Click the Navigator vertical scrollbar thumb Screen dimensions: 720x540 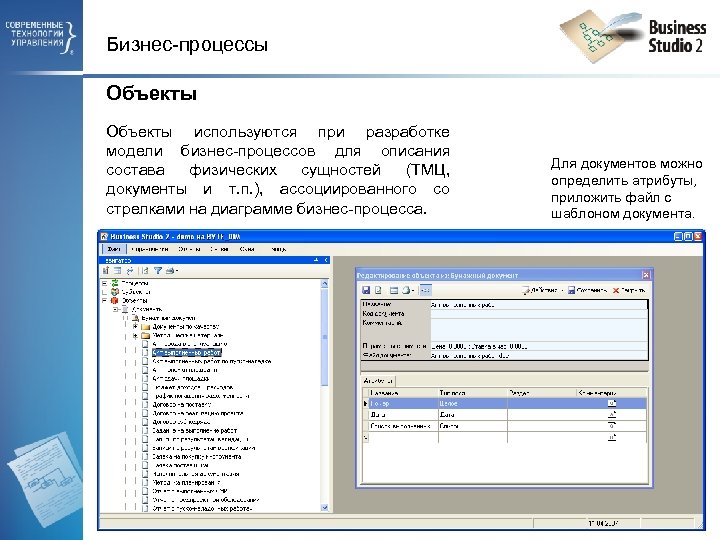tap(325, 338)
